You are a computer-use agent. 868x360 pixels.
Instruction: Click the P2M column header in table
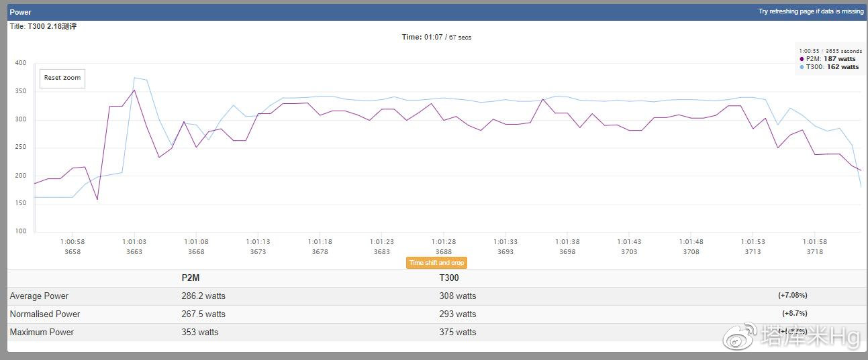point(192,278)
